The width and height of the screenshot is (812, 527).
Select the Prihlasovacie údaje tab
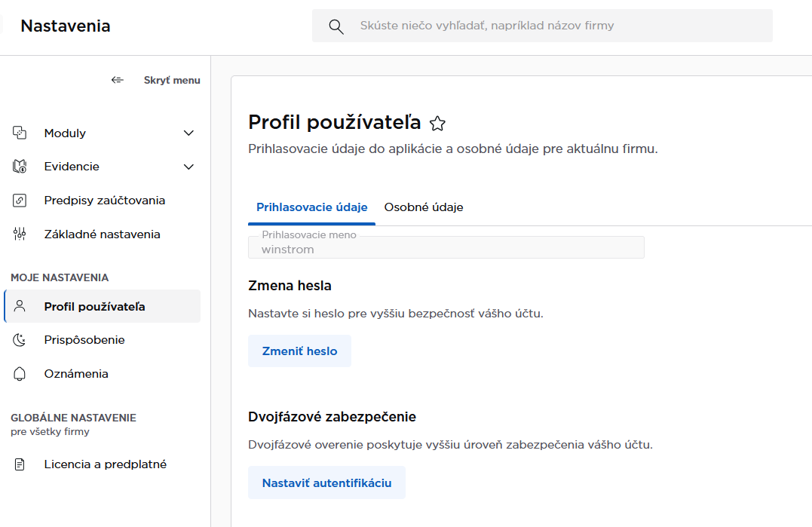[x=311, y=207]
